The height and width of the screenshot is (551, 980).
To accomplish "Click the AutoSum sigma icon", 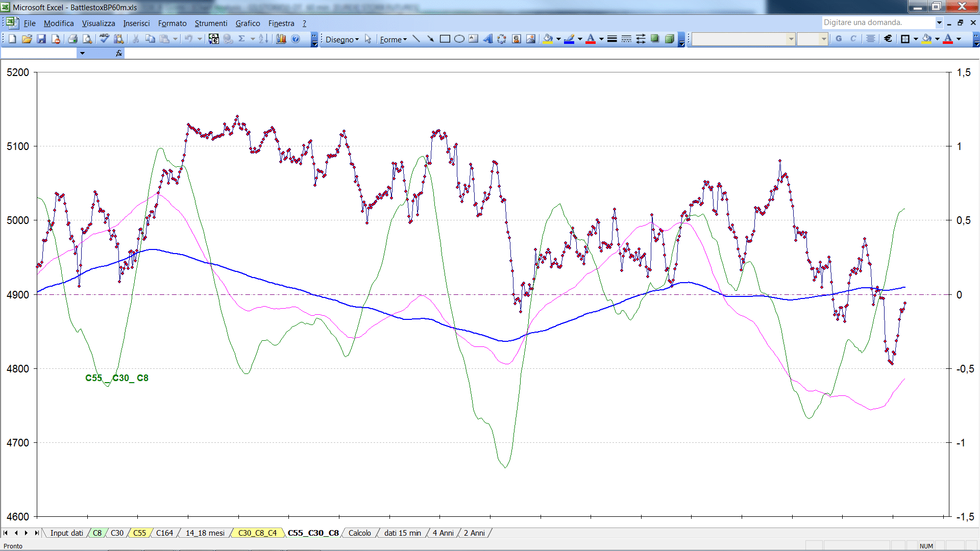I will [x=242, y=39].
